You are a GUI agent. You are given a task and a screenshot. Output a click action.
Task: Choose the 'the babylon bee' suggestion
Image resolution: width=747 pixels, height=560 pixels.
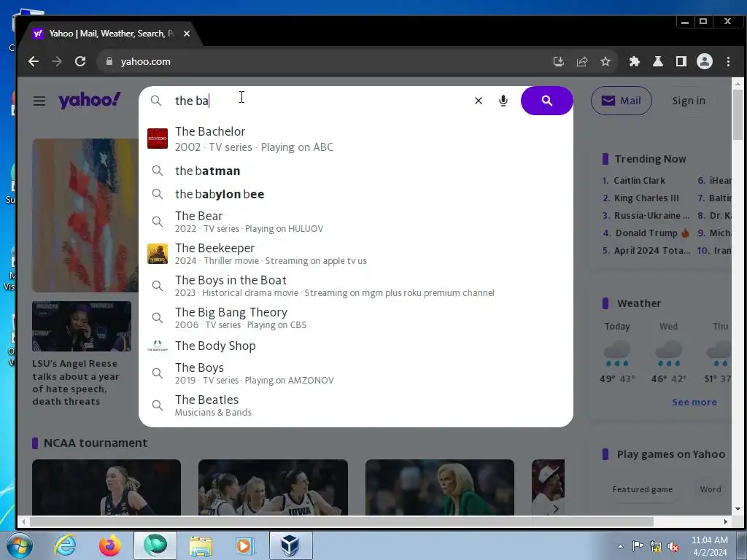356,194
